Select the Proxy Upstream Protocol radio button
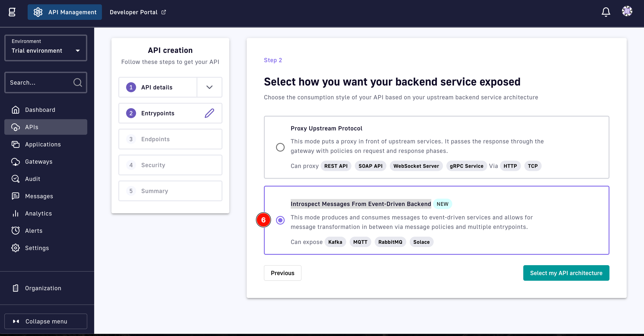 [280, 146]
